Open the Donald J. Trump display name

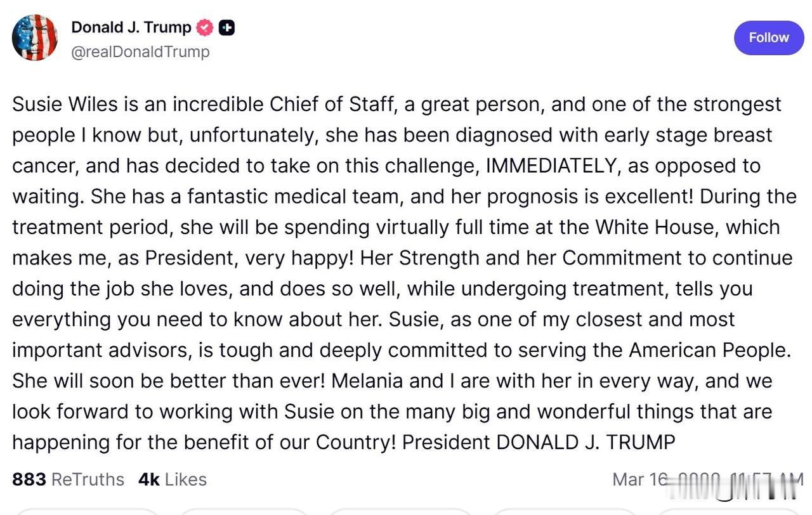(x=131, y=28)
